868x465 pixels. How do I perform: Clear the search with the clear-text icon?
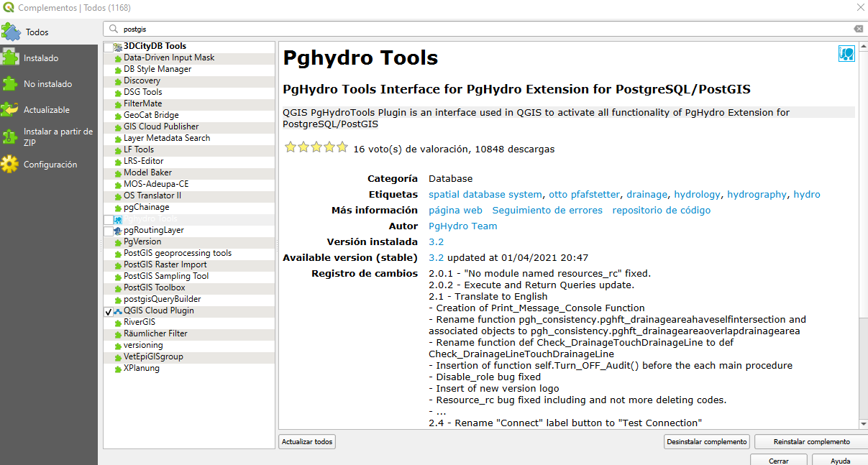[858, 29]
